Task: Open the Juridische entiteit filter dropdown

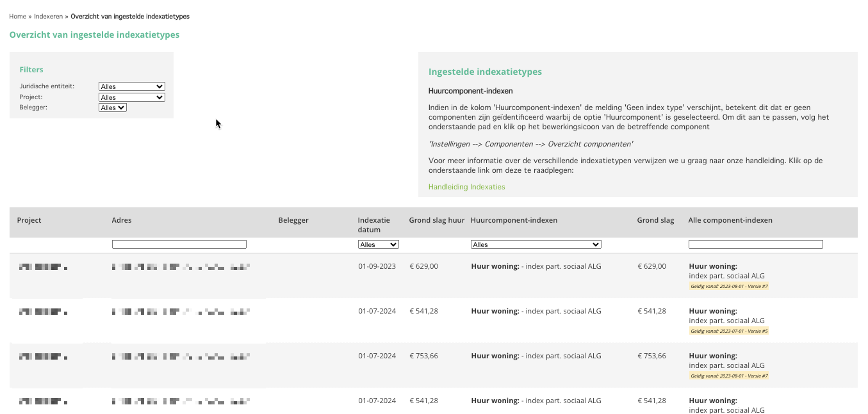Action: pos(131,86)
